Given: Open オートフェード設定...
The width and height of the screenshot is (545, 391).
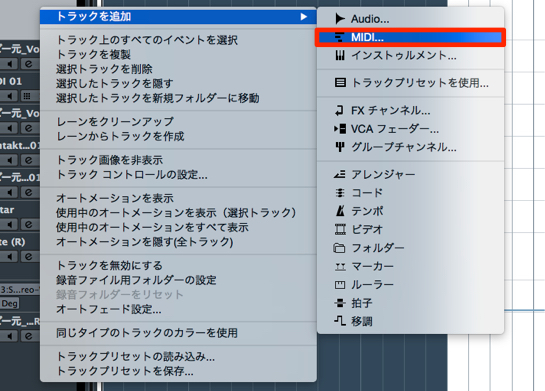Looking at the screenshot, I should [178, 309].
